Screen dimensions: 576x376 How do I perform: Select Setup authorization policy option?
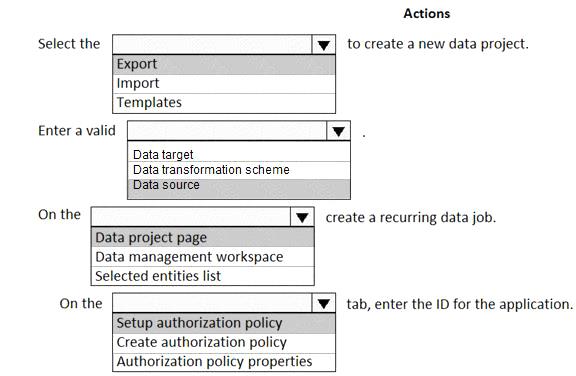[x=224, y=323]
